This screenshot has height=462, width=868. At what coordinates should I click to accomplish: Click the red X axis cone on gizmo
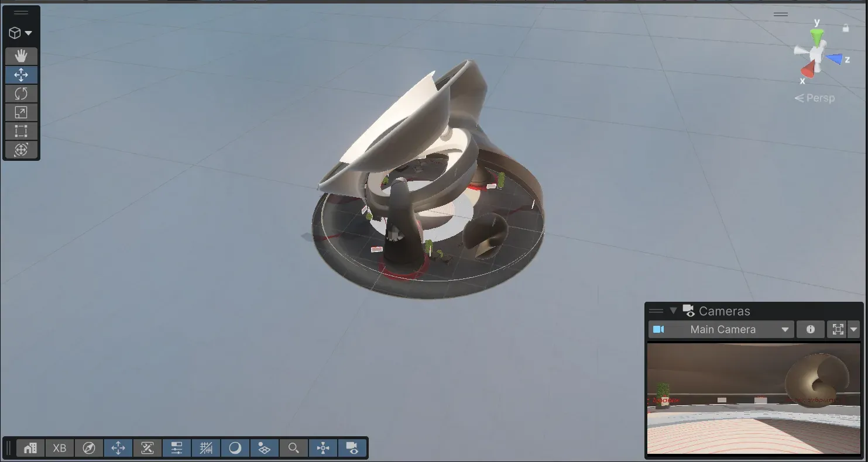(808, 70)
